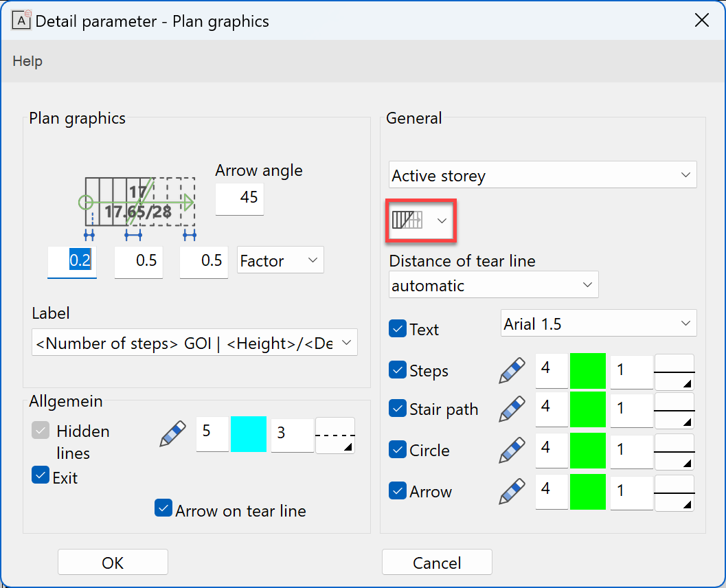Click the cyan Hidden lines color swatch

pyautogui.click(x=249, y=435)
